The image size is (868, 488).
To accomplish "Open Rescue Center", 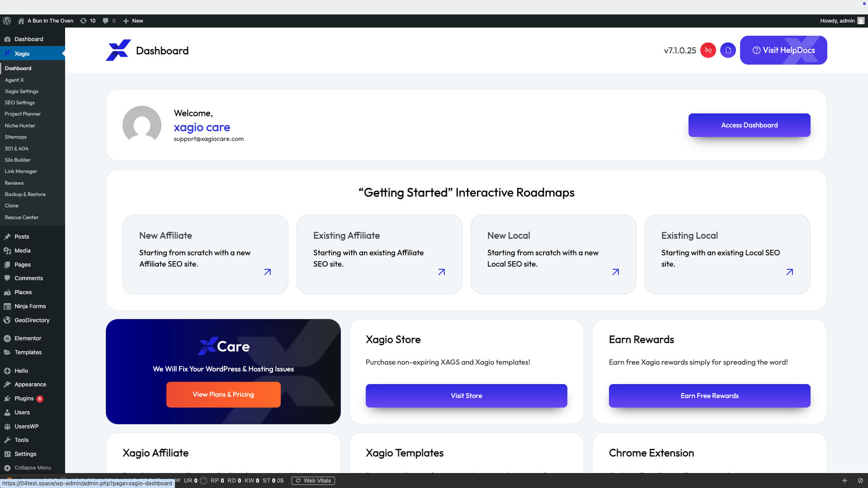I will click(21, 217).
